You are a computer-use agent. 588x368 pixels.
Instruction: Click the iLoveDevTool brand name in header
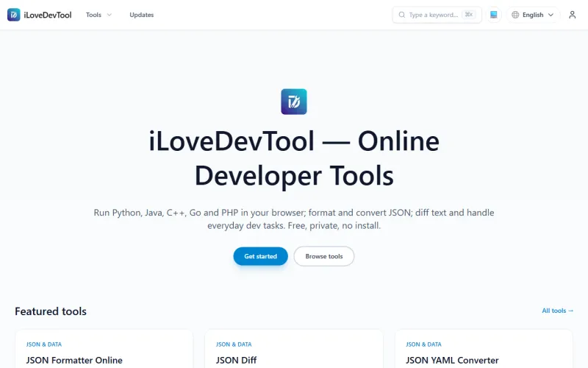[x=48, y=15]
